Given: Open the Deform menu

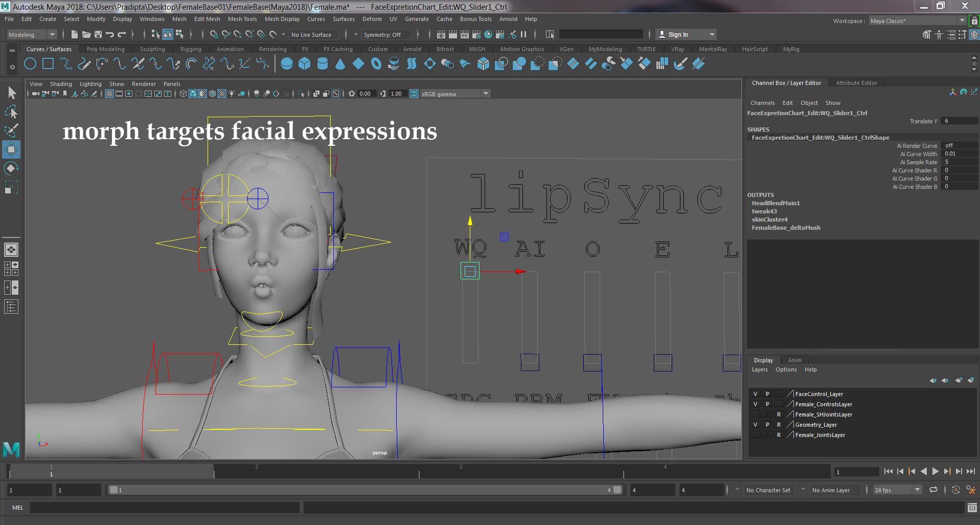Looking at the screenshot, I should (372, 19).
